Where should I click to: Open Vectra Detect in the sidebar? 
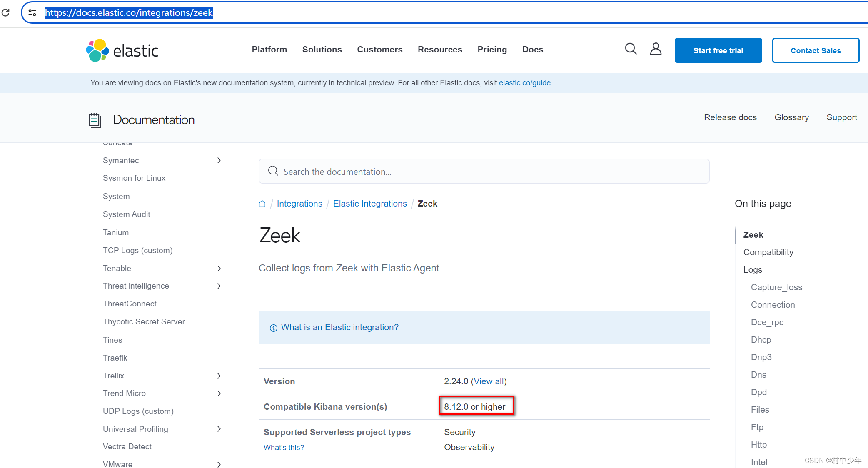tap(127, 447)
